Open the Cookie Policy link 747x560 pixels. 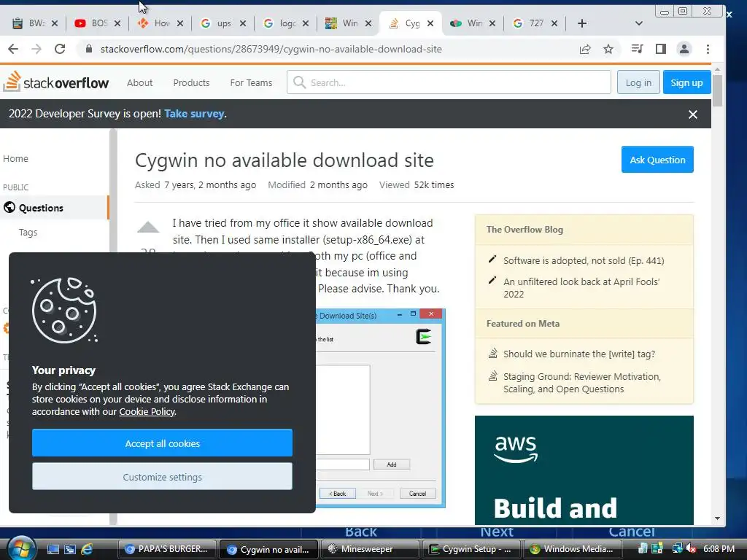tap(147, 411)
